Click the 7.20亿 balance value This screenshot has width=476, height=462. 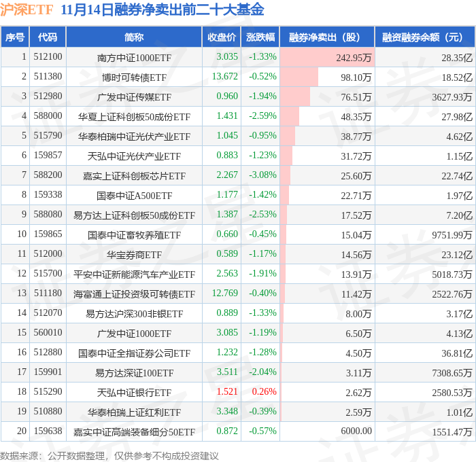click(x=459, y=215)
